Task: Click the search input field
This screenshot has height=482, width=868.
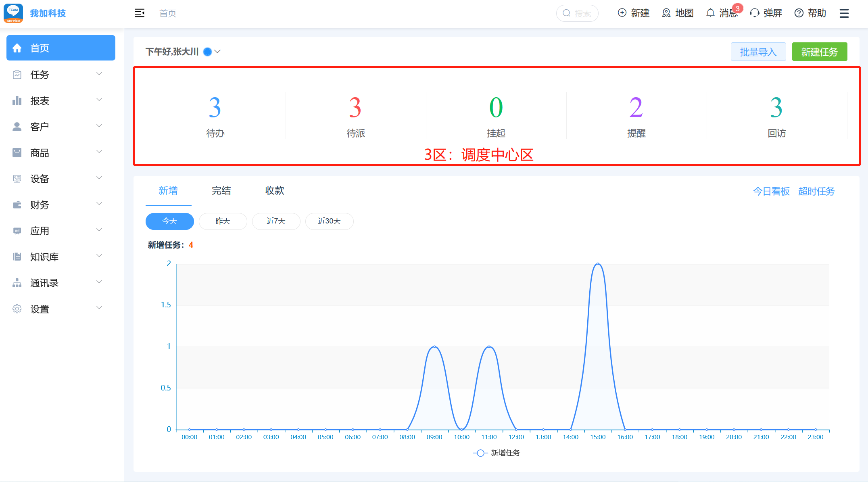Action: [582, 13]
